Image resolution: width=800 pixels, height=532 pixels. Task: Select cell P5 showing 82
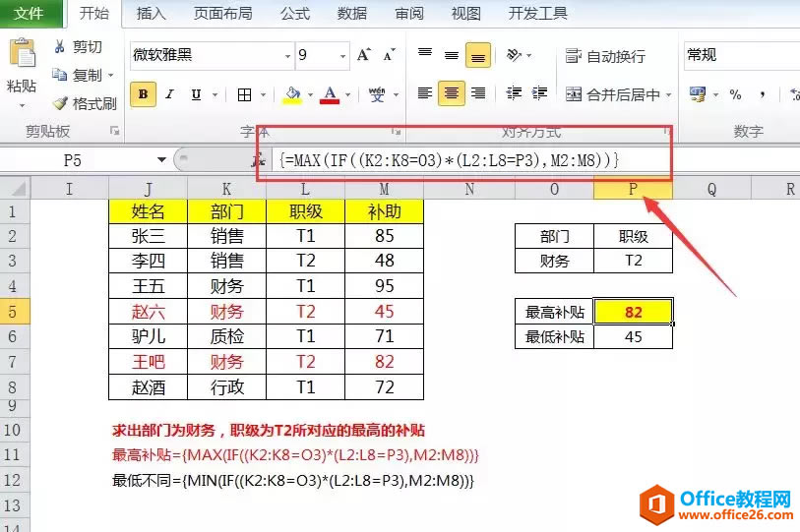(633, 312)
